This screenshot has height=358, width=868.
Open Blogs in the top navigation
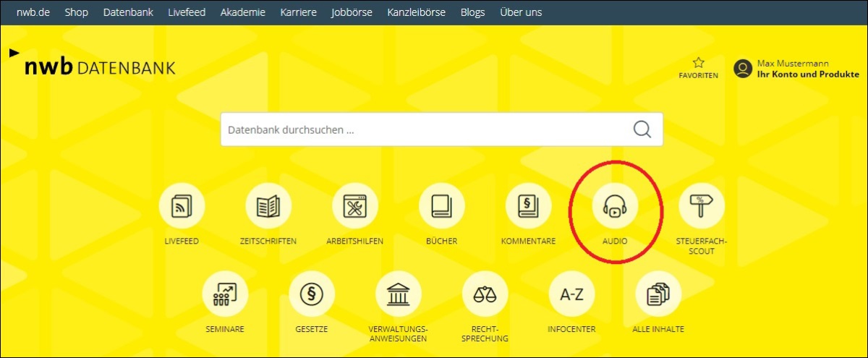pyautogui.click(x=473, y=12)
